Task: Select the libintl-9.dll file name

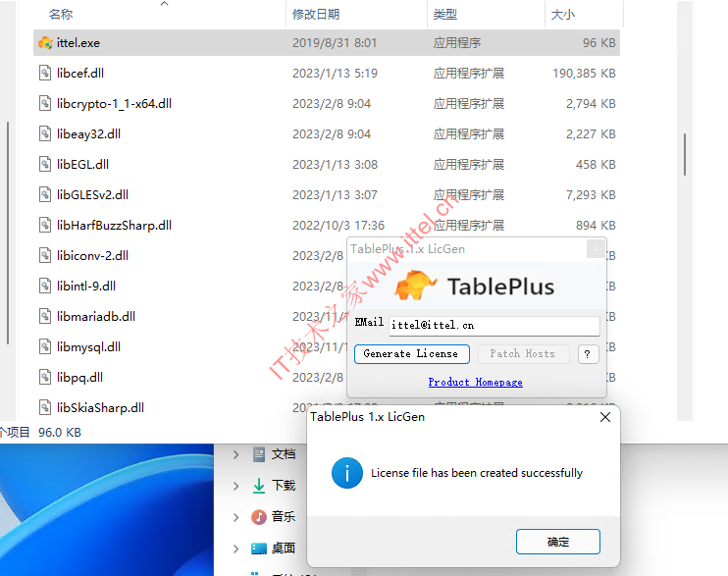Action: point(86,287)
